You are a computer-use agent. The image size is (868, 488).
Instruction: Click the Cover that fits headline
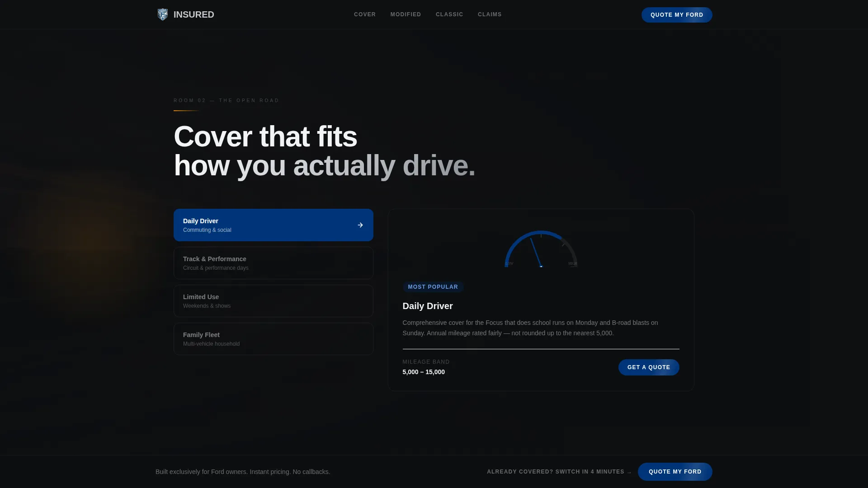point(324,151)
